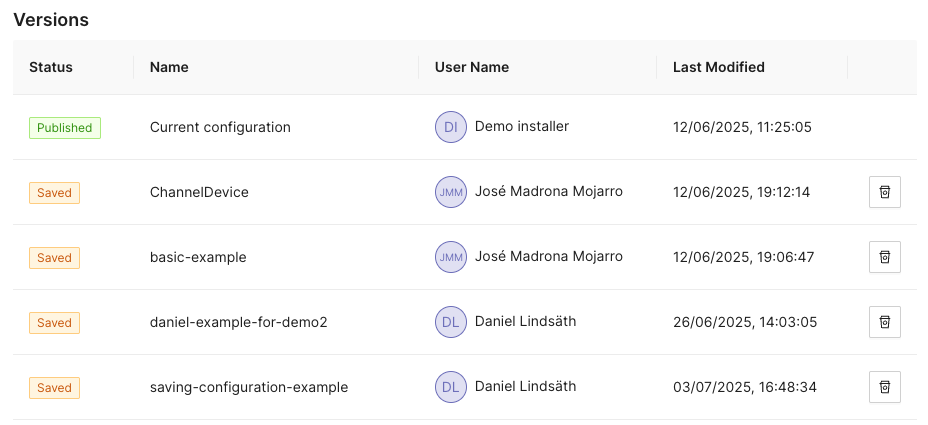This screenshot has width=928, height=425.
Task: Click the User Name column header
Action: click(x=472, y=67)
